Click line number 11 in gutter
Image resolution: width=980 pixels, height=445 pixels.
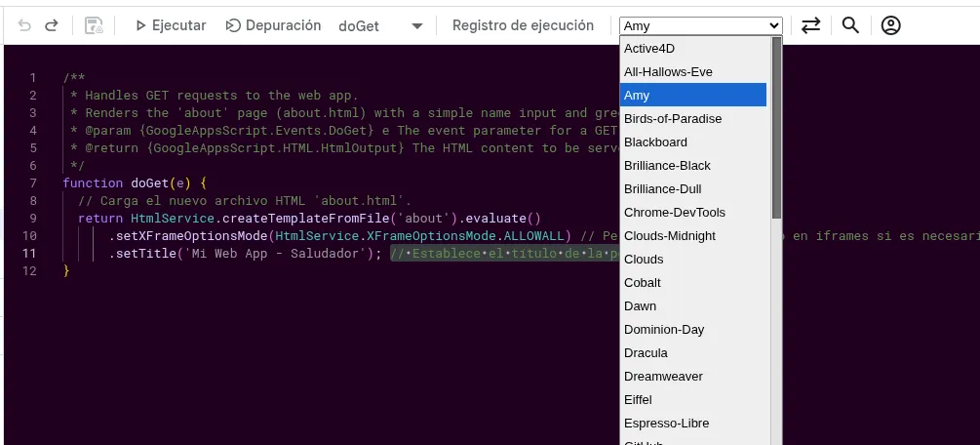pos(29,254)
